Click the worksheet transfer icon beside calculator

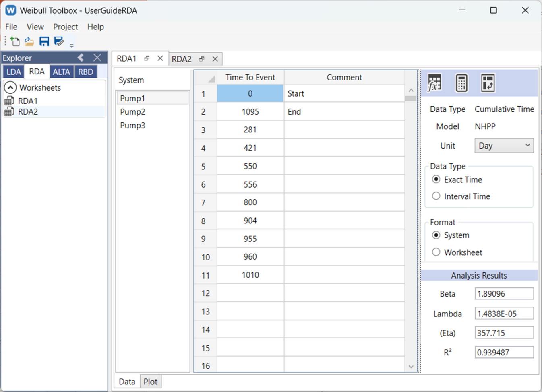(488, 83)
